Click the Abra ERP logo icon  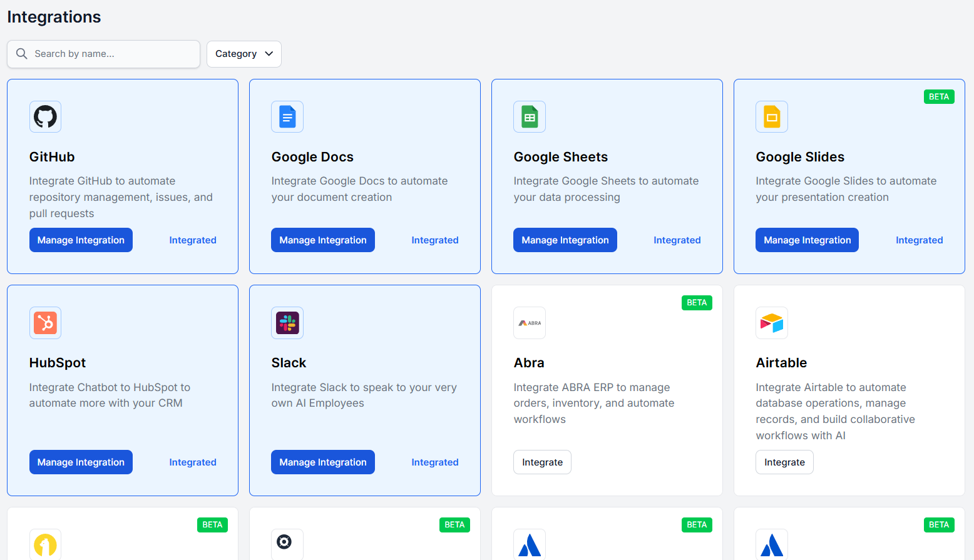530,323
